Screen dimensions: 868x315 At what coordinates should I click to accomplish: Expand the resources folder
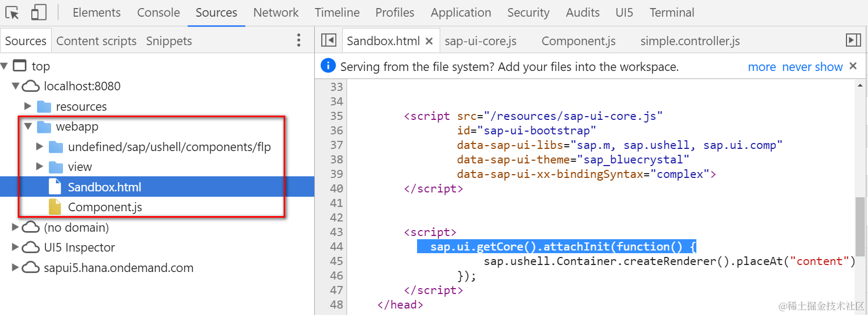click(27, 106)
